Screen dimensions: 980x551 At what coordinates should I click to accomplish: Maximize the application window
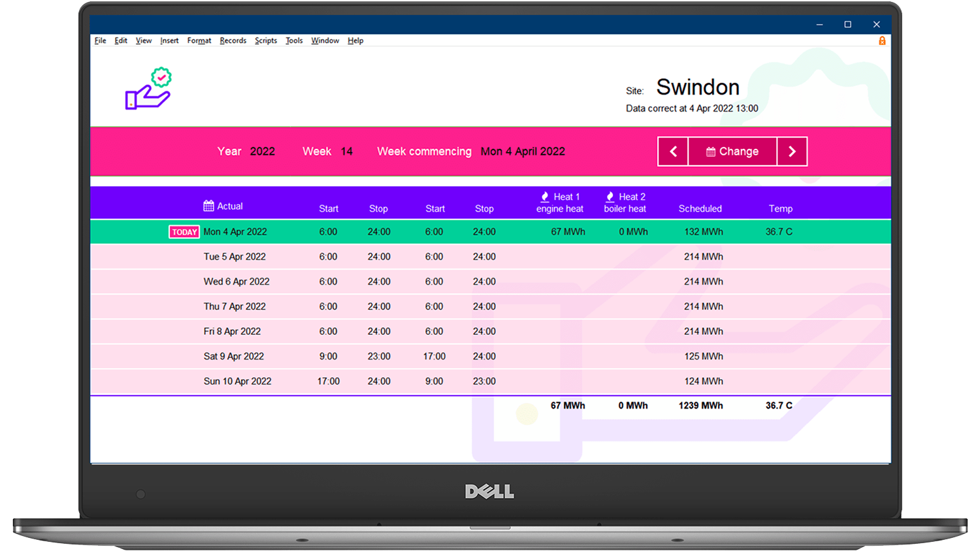[847, 24]
